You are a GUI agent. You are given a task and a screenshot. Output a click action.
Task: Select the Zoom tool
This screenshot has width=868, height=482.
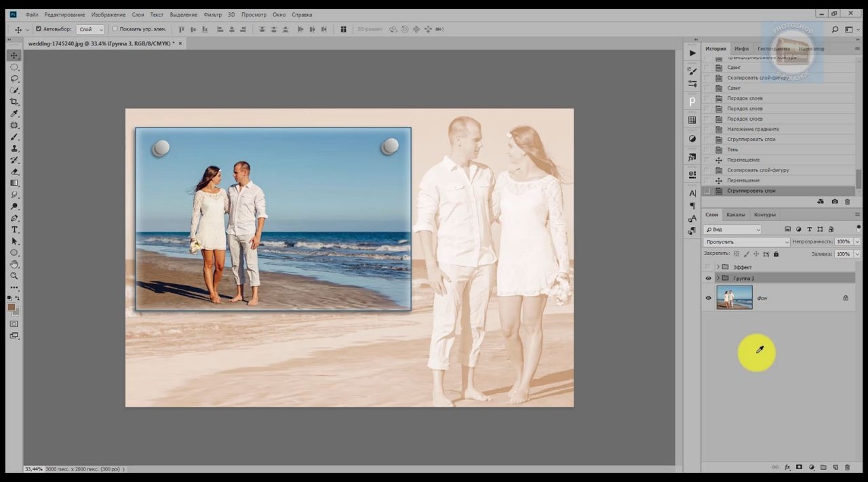point(14,276)
